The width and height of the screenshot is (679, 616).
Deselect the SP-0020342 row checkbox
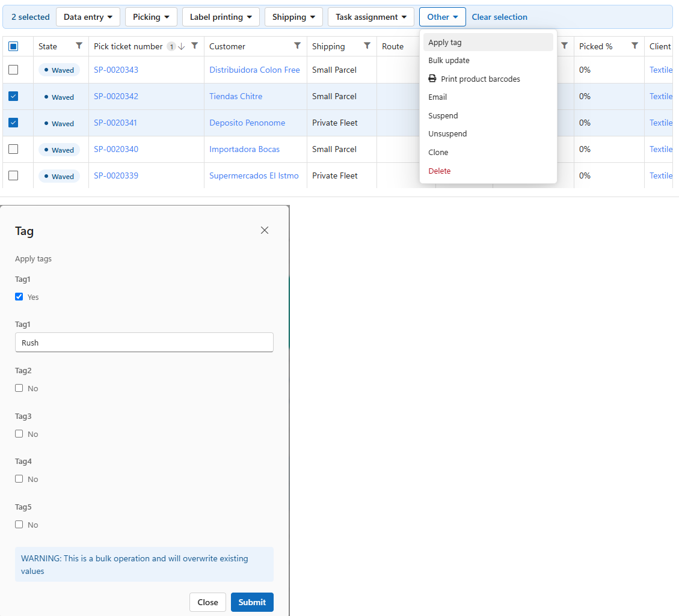click(13, 96)
